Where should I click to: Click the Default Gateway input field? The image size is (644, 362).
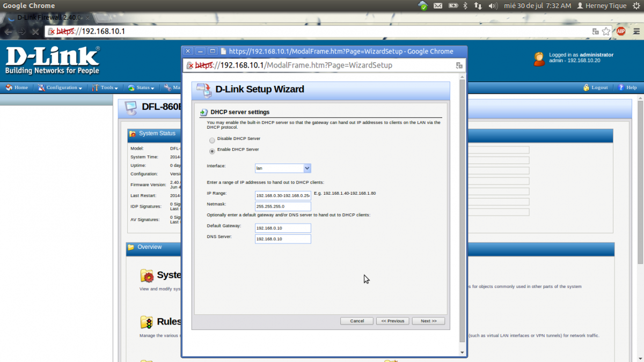coord(283,228)
